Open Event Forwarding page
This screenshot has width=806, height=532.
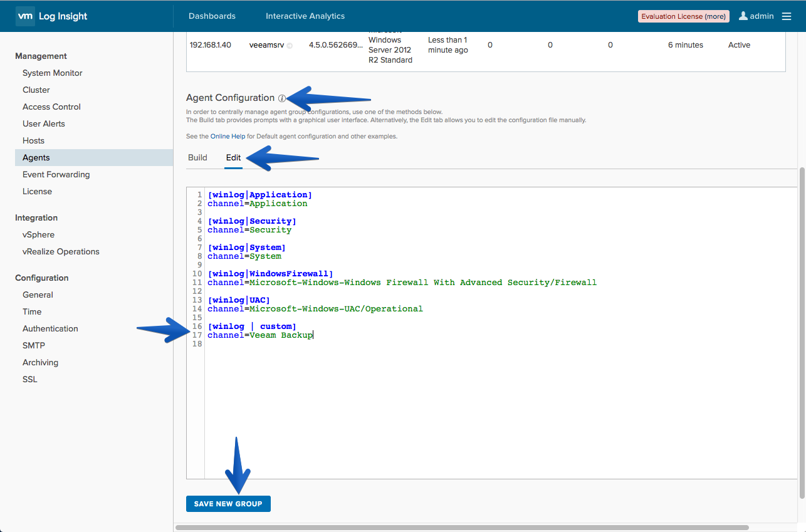pyautogui.click(x=56, y=174)
